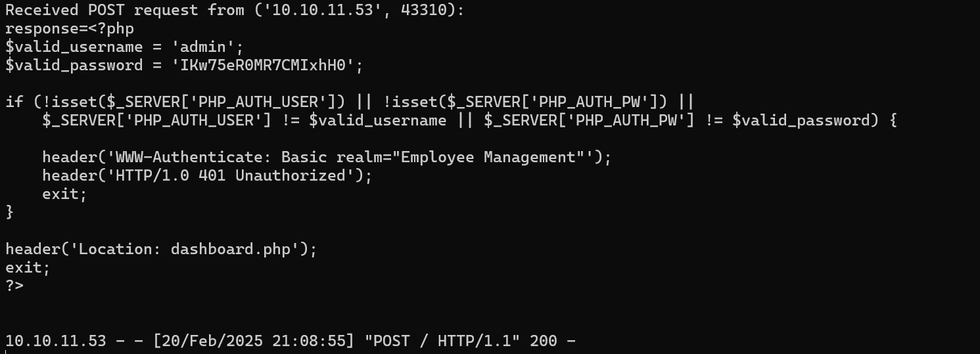Click the 'response=<?php' line
The image size is (980, 354).
click(x=70, y=29)
